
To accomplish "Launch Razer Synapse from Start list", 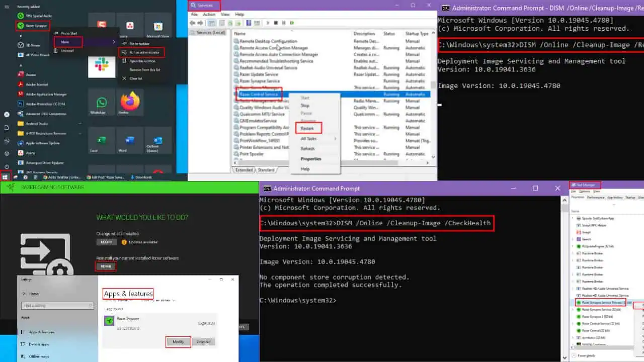I will click(x=33, y=25).
